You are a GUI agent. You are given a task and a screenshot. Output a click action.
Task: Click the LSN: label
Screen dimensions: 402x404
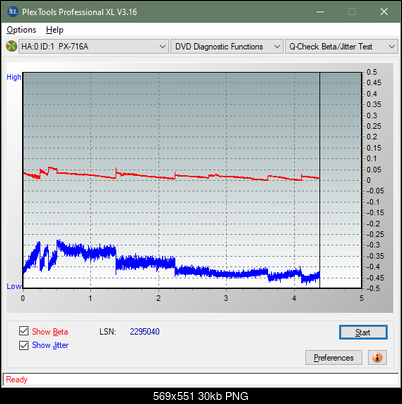(x=108, y=332)
